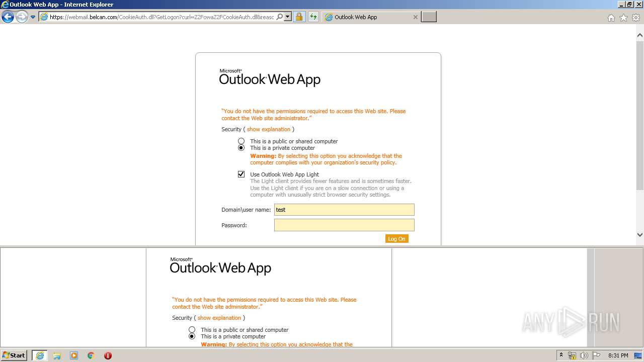Image resolution: width=644 pixels, height=362 pixels.
Task: Click the top scrollbar down arrow
Action: pyautogui.click(x=640, y=234)
